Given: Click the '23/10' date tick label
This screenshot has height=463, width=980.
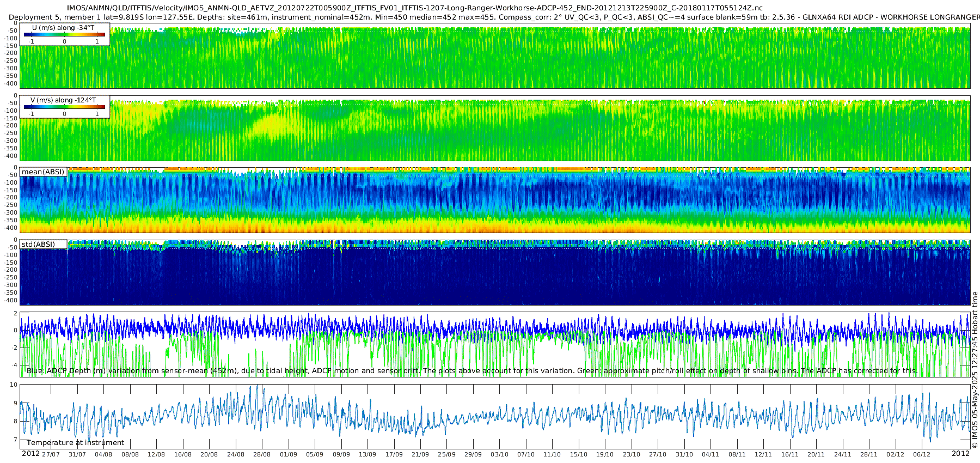Looking at the screenshot, I should [632, 454].
